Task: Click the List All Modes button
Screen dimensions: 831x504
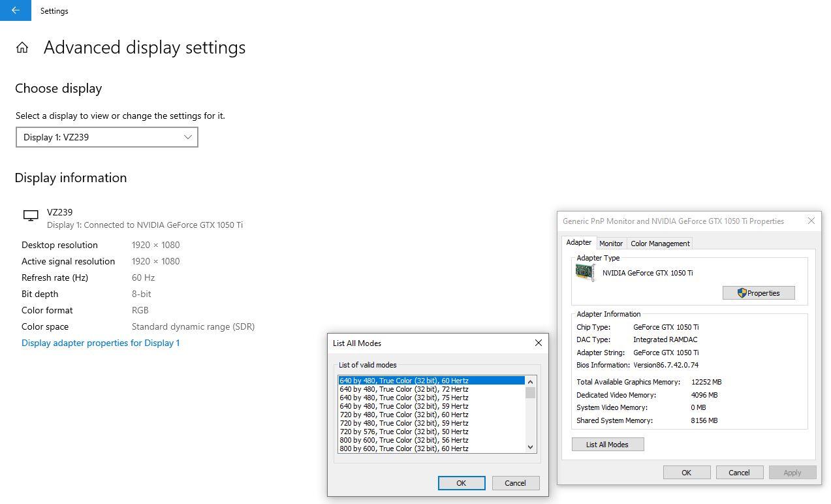Action: pos(608,445)
